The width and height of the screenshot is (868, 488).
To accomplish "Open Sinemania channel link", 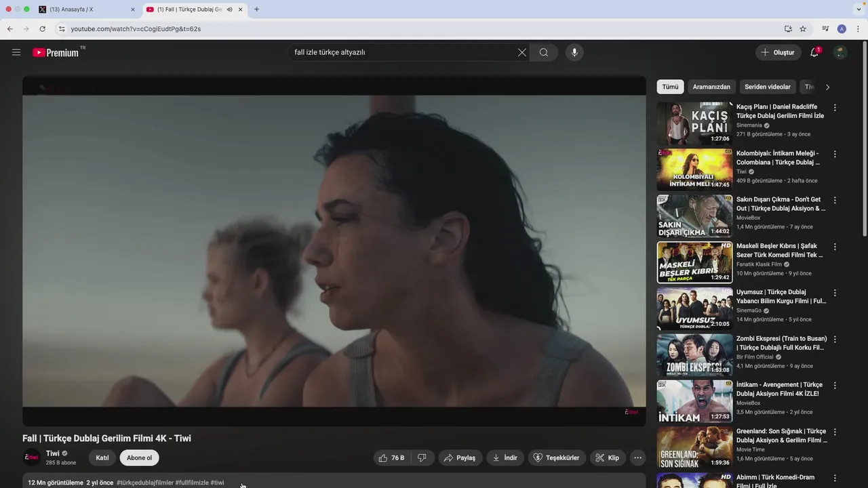I will click(749, 125).
